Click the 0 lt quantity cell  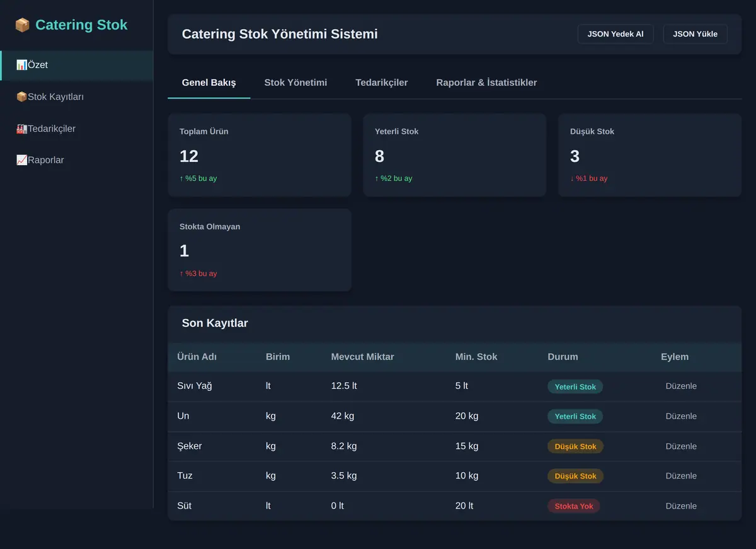click(338, 506)
